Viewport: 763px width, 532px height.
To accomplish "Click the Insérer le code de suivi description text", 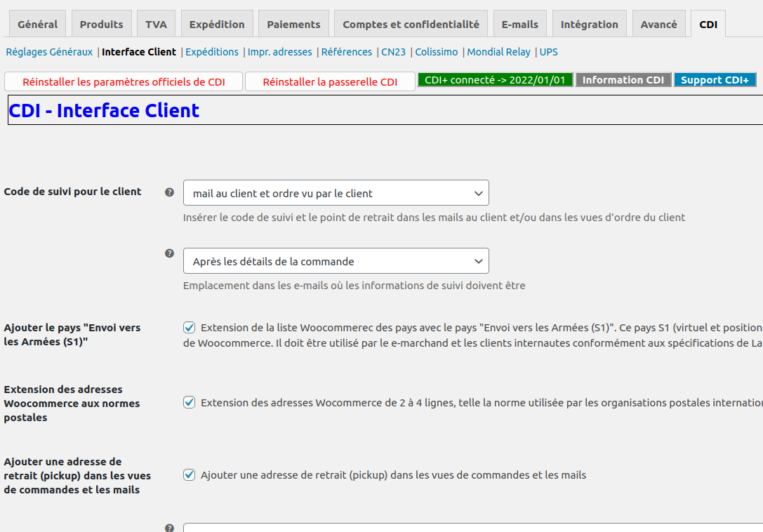I will coord(434,218).
